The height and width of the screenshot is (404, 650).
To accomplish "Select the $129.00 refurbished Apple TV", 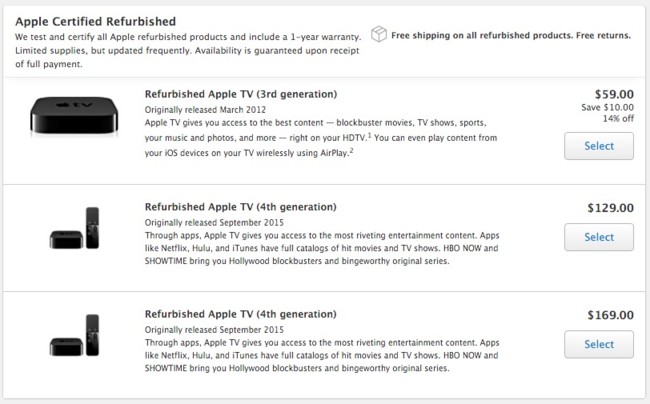I will 599,237.
